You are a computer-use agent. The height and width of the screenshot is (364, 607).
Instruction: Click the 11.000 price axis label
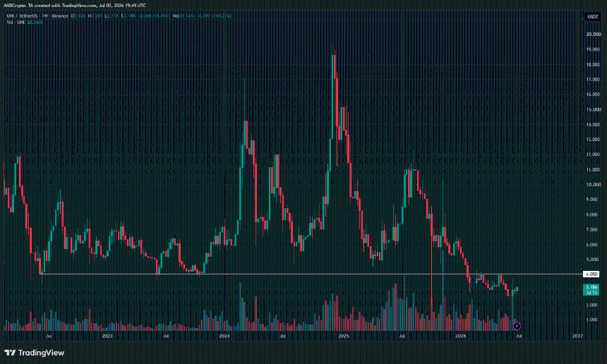tap(594, 170)
